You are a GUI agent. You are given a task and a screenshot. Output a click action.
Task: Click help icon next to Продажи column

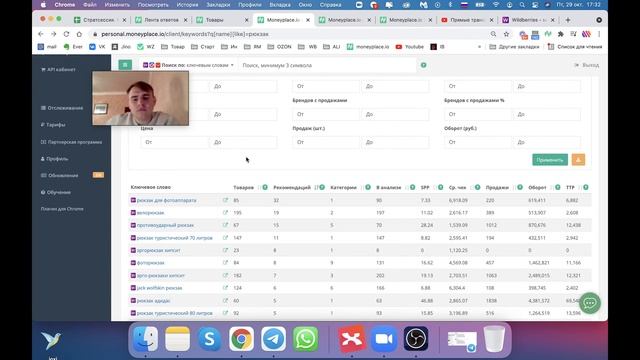tap(520, 187)
